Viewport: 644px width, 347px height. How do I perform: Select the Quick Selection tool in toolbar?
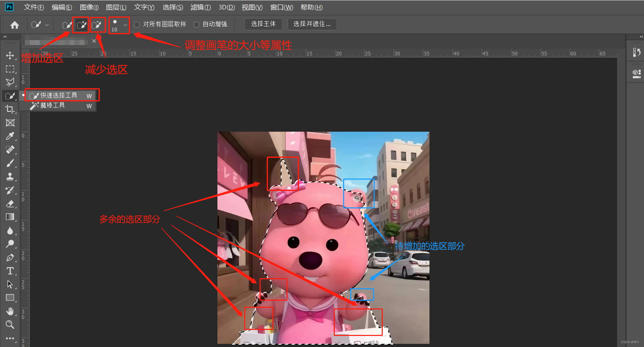(10, 96)
